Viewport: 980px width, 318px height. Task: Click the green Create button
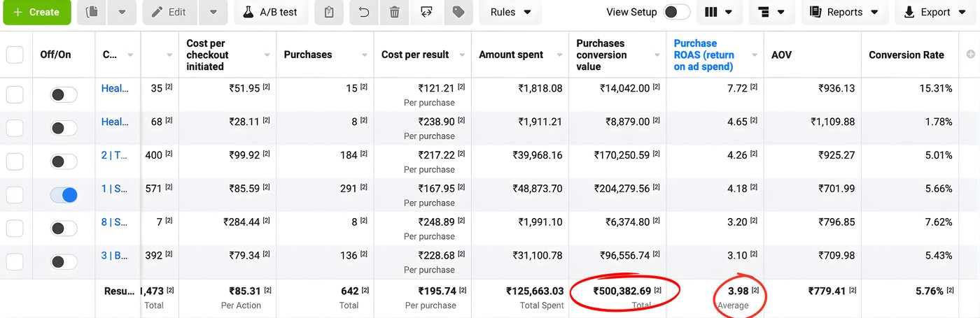(36, 12)
